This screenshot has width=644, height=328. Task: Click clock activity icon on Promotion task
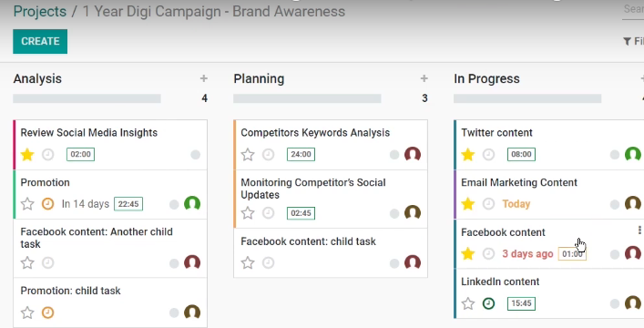47,204
